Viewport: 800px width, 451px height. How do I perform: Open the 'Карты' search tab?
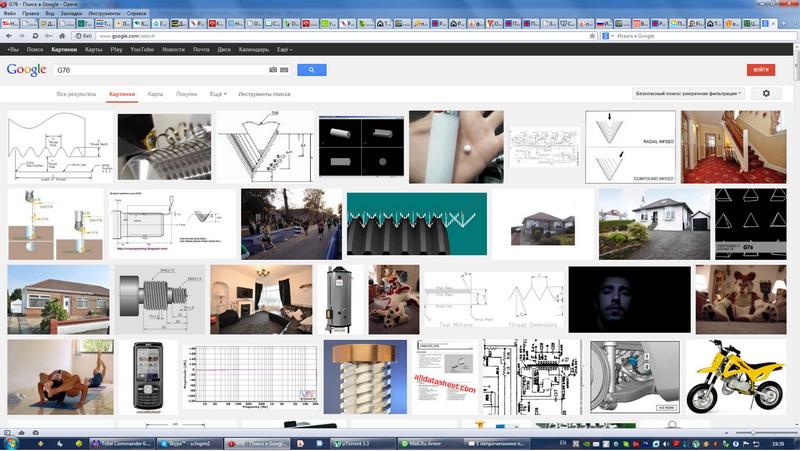pyautogui.click(x=155, y=94)
